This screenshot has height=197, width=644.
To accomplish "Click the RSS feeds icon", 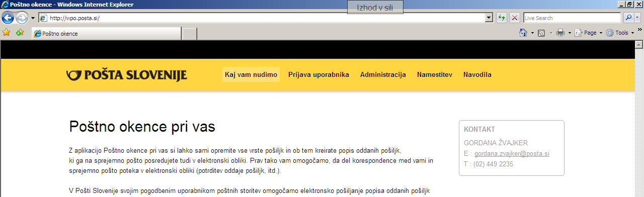I will click(541, 33).
